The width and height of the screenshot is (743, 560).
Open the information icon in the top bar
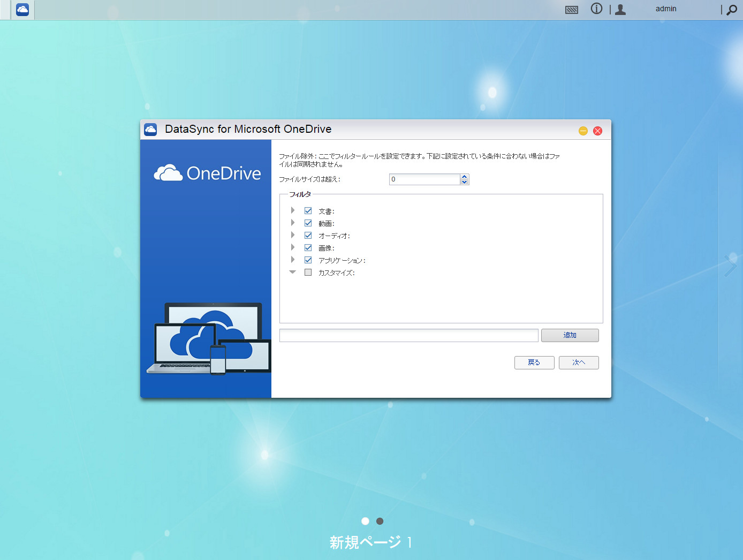(x=596, y=9)
